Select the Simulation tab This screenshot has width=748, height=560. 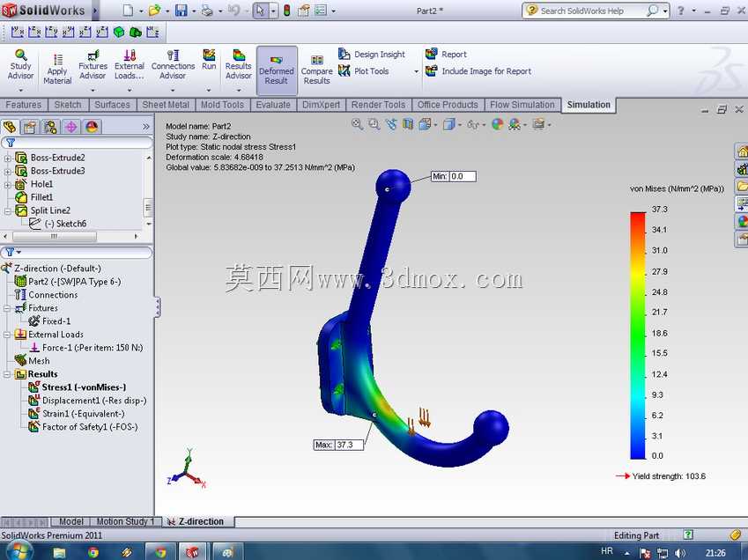point(589,105)
